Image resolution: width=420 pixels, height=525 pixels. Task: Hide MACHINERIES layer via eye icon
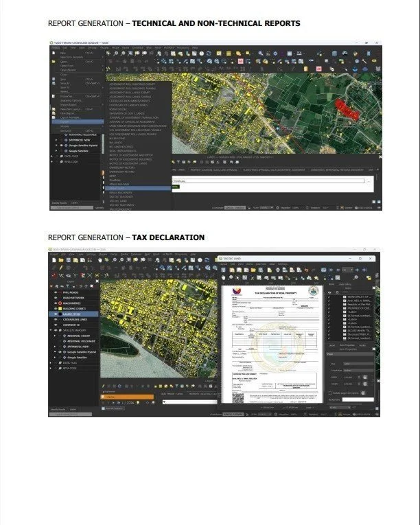coord(56,303)
